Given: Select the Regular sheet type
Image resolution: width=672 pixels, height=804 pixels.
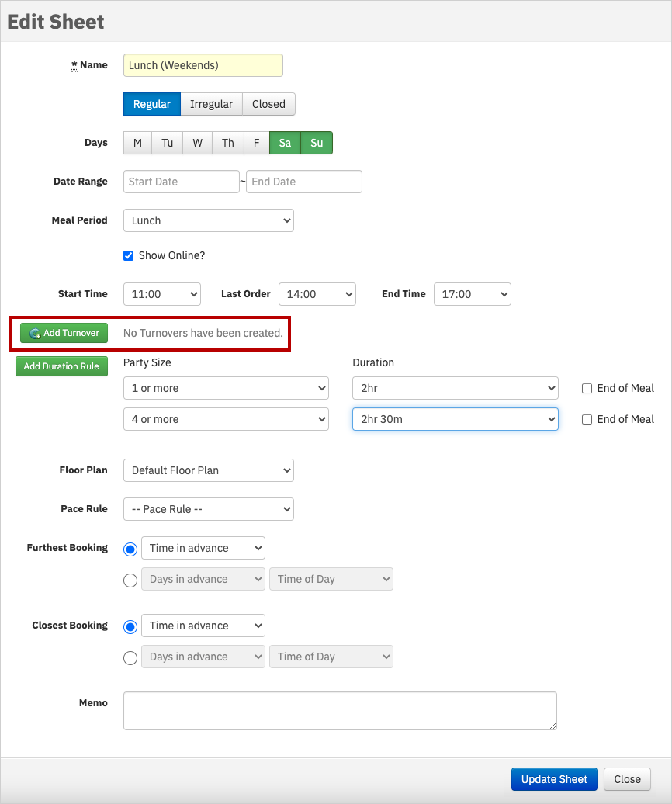Looking at the screenshot, I should tap(152, 104).
